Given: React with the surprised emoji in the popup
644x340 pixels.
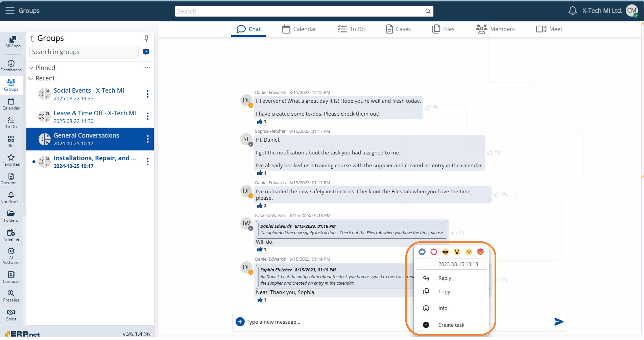Looking at the screenshot, I should 457,252.
